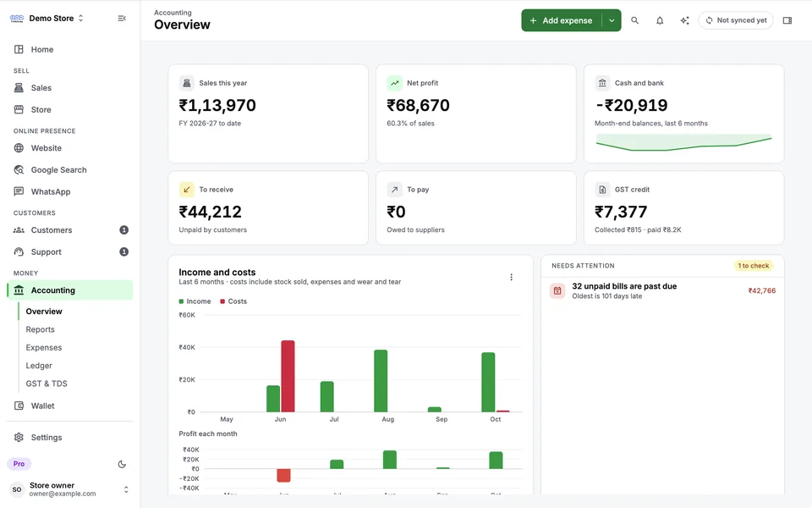This screenshot has width=812, height=508.
Task: Click the WhatsApp chat icon
Action: (19, 191)
